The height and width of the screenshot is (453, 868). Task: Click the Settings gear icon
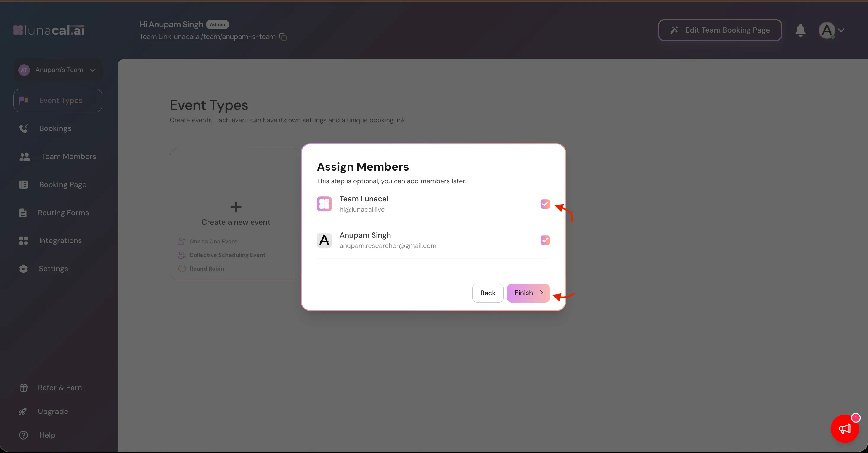[x=23, y=269]
